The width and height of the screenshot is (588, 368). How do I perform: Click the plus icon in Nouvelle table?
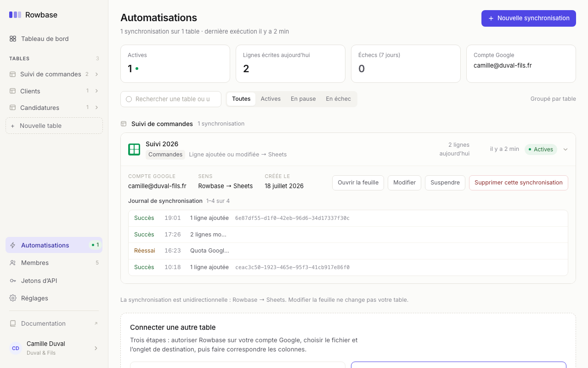coord(12,126)
